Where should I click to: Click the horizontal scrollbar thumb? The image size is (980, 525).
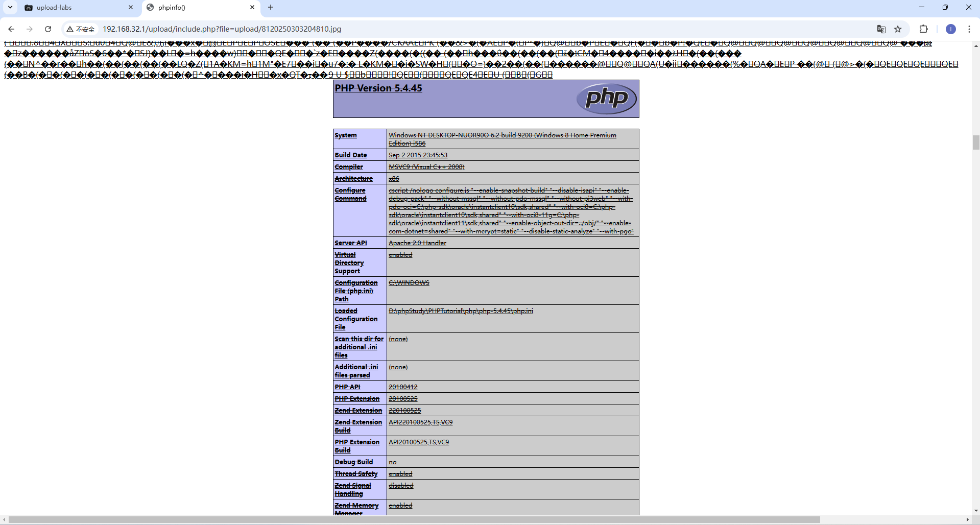[414, 520]
